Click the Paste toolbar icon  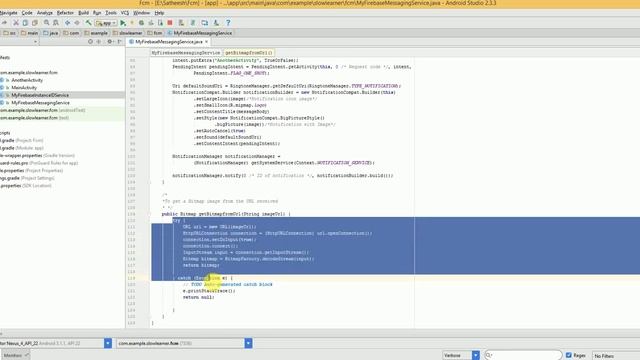pyautogui.click(x=35, y=23)
